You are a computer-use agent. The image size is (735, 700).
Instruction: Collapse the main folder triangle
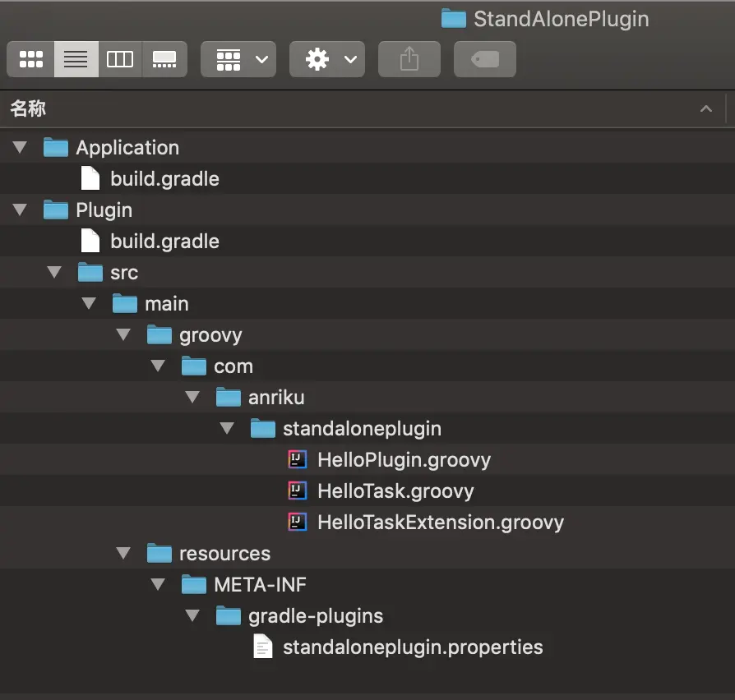pos(89,303)
